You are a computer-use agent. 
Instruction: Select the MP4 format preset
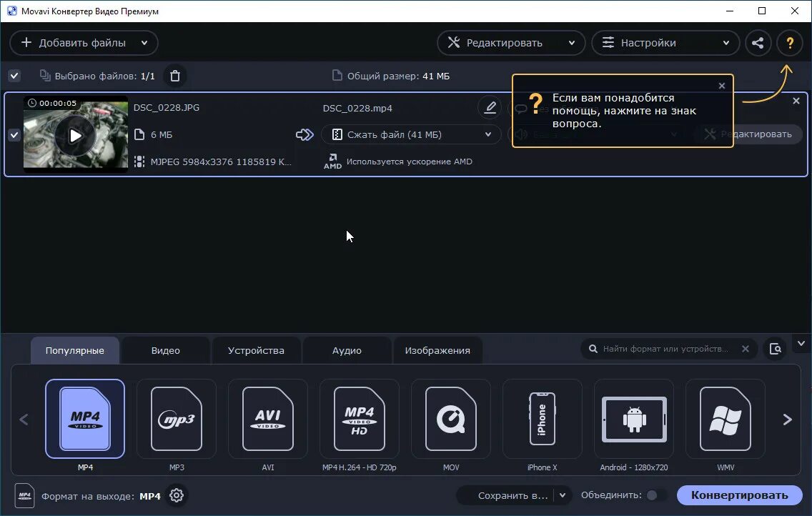pyautogui.click(x=85, y=419)
